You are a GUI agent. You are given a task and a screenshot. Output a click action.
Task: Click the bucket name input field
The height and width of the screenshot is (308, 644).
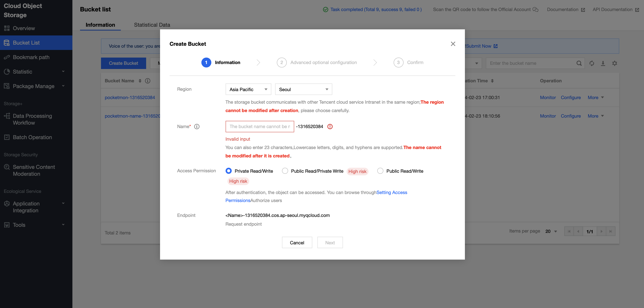click(x=260, y=127)
